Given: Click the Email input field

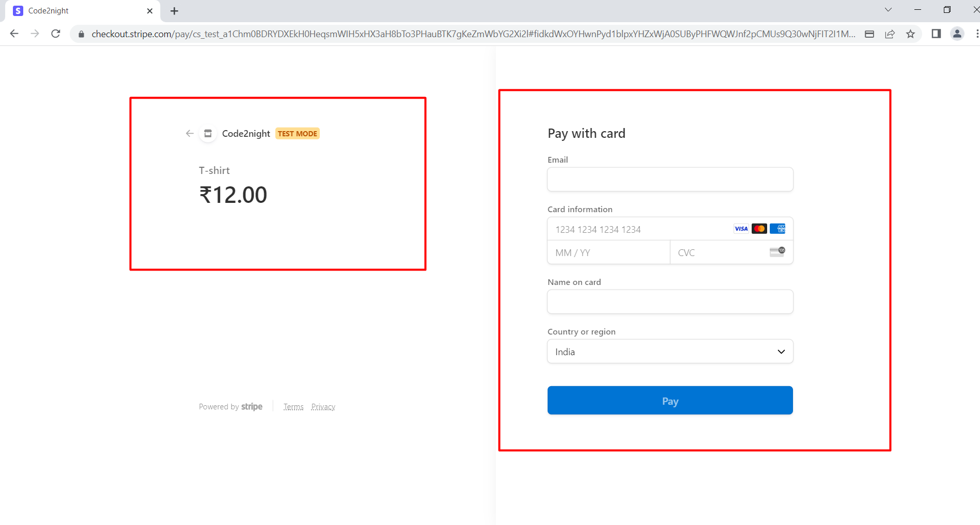Looking at the screenshot, I should [670, 179].
